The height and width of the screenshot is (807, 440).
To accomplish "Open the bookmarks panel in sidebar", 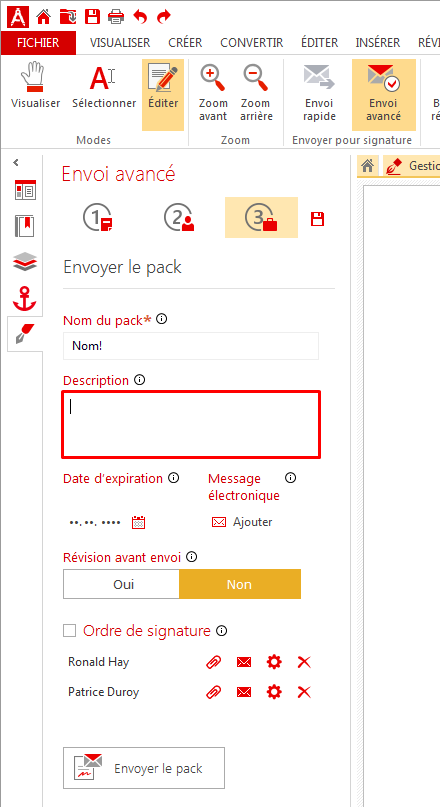I will point(25,226).
